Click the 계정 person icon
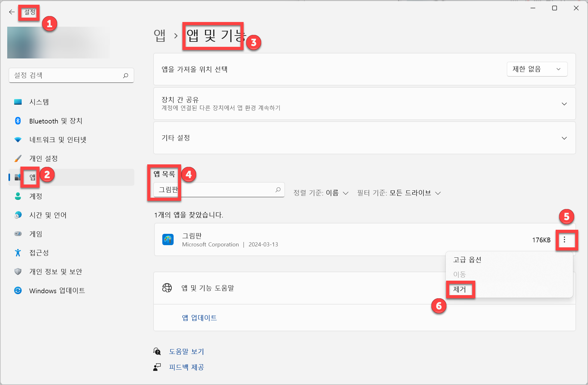The image size is (588, 385). coord(18,196)
